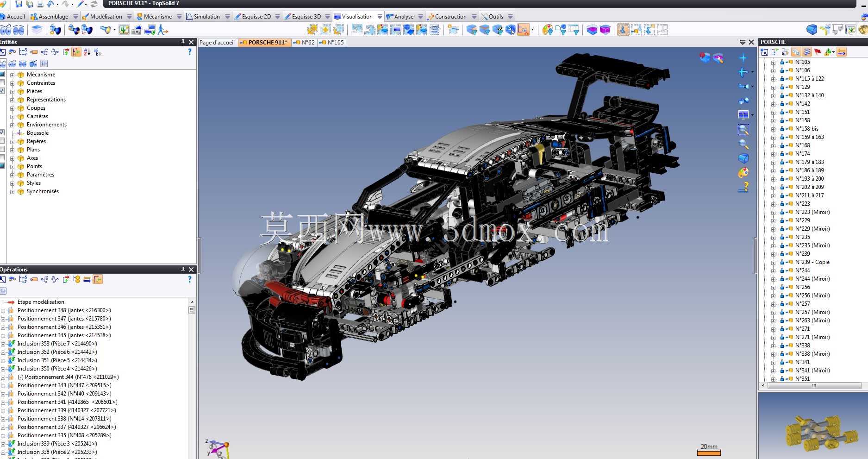The image size is (868, 459).
Task: Click the Undo arrow in the quick toolbar
Action: (x=51, y=4)
